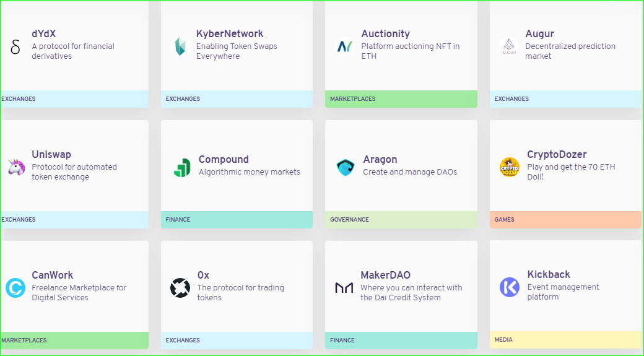Click "Algorithmic money markets" description

250,172
